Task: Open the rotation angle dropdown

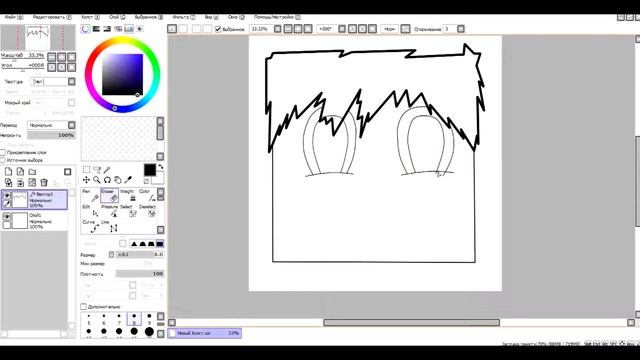Action: click(x=342, y=29)
